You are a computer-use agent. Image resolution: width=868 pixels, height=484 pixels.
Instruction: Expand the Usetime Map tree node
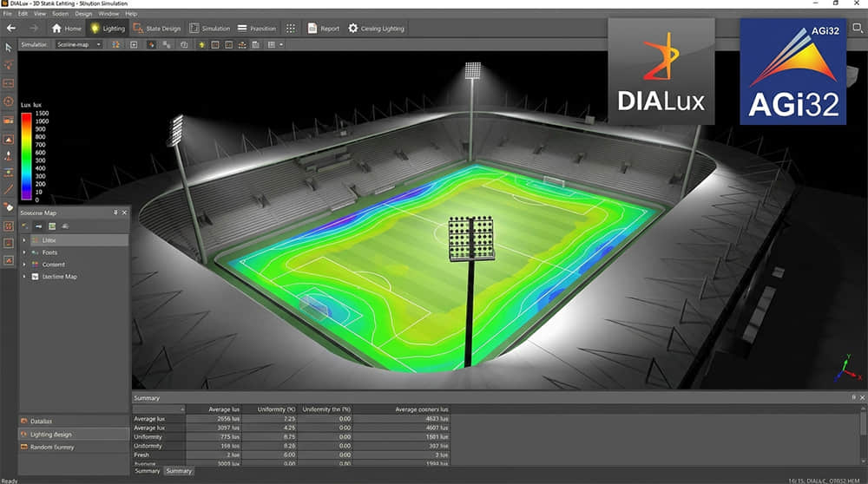23,277
